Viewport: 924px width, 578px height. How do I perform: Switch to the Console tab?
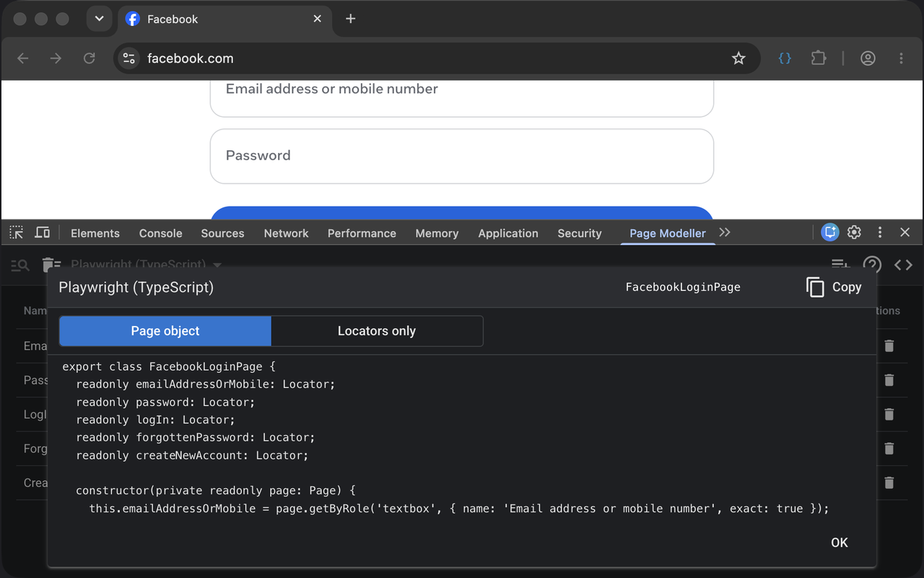160,233
